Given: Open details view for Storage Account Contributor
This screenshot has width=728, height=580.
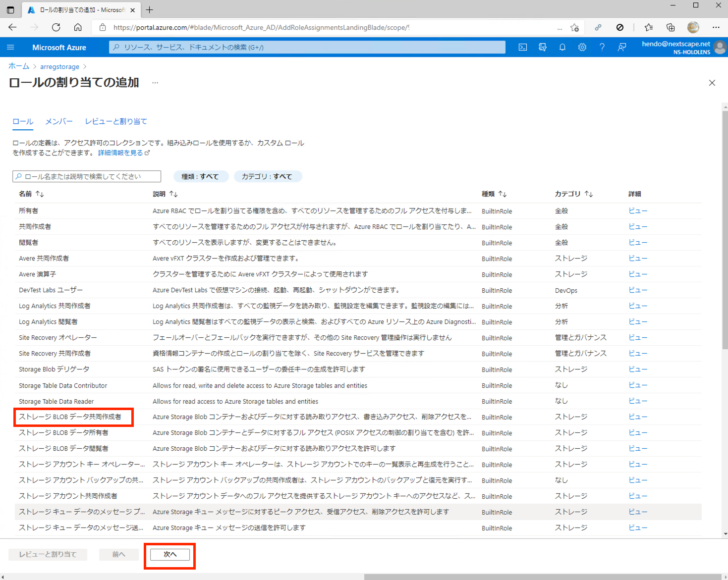Looking at the screenshot, I should pos(638,496).
